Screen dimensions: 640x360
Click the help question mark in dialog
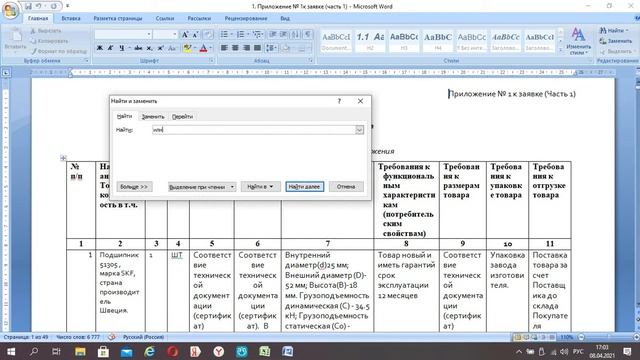pos(339,101)
